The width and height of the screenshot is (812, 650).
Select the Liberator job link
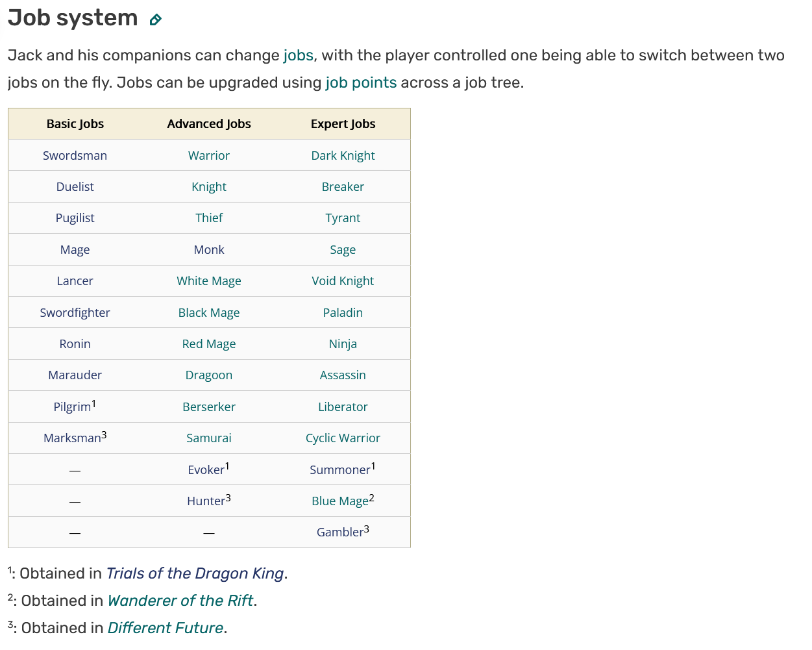[x=343, y=406]
